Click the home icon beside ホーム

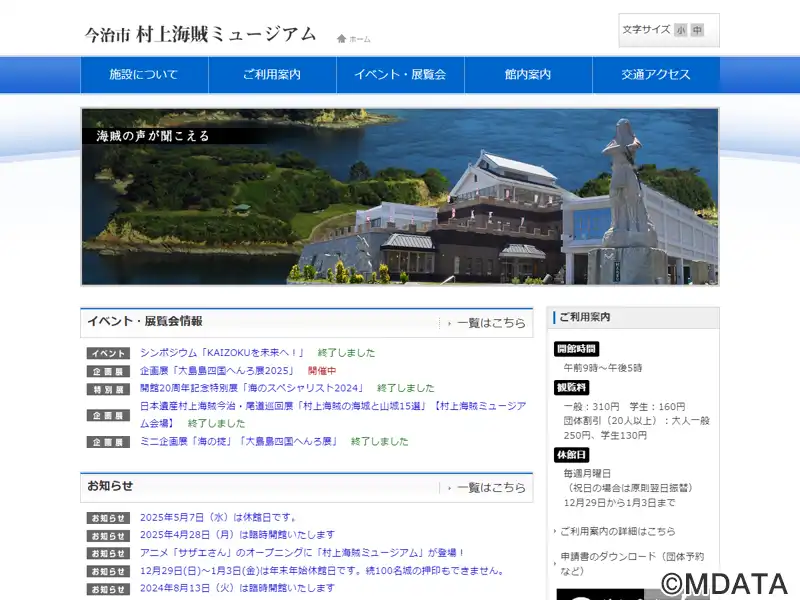(341, 39)
